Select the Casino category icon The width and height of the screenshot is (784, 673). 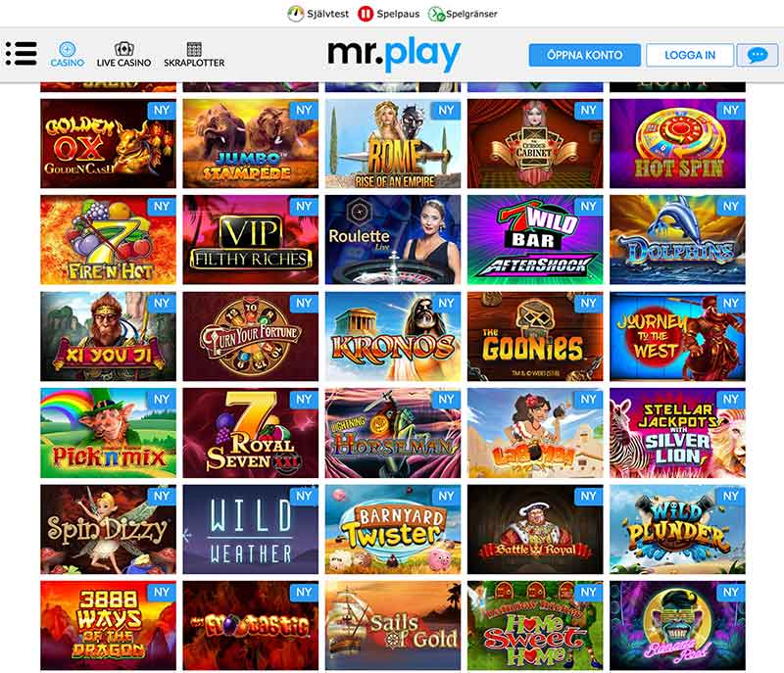pyautogui.click(x=67, y=49)
